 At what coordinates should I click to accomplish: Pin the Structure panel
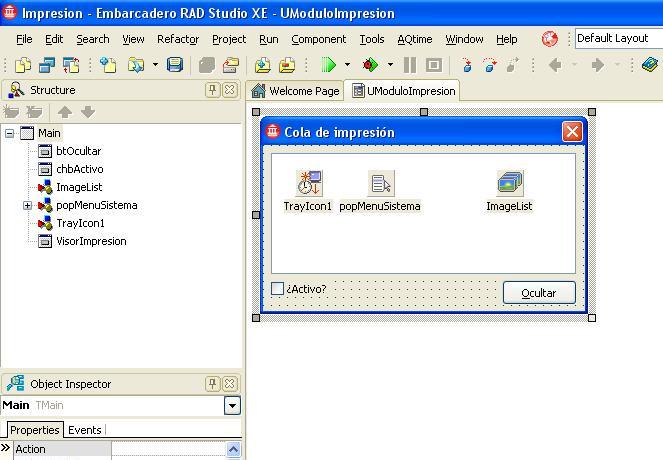click(x=213, y=90)
